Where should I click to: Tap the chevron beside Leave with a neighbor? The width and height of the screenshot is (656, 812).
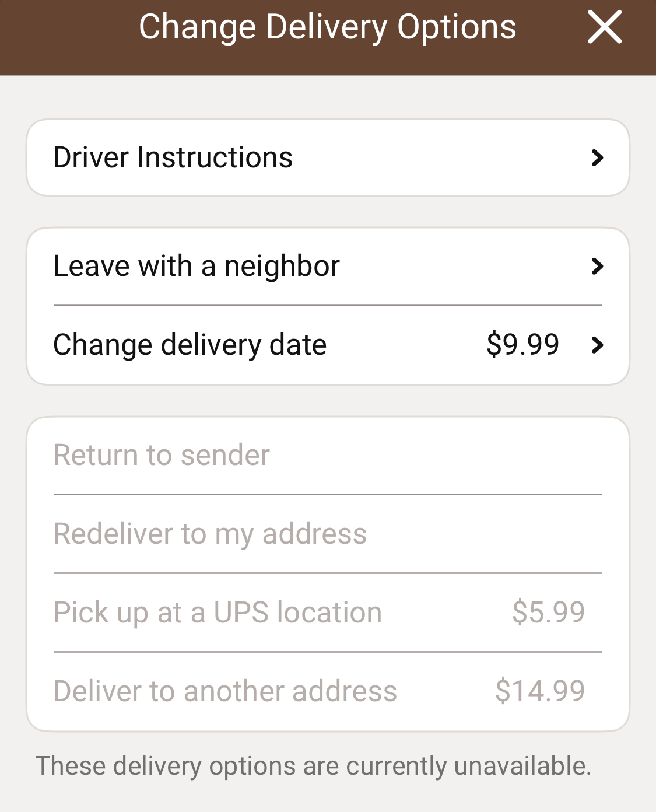[x=597, y=266]
